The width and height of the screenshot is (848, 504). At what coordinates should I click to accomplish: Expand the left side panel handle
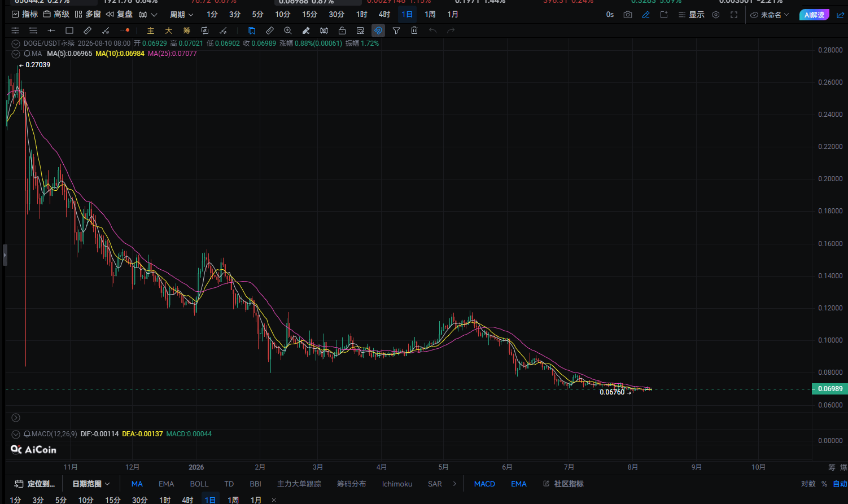click(x=5, y=255)
